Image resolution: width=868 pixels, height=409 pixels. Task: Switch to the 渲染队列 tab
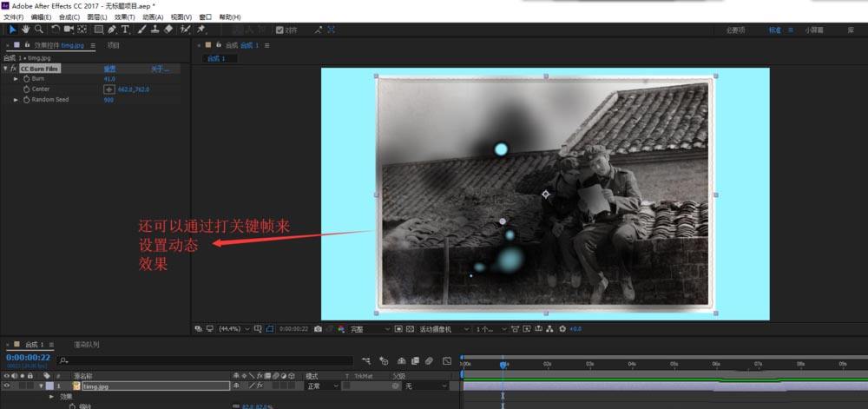click(88, 344)
